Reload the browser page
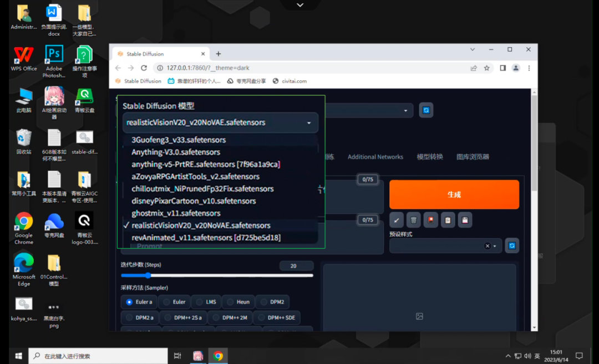The width and height of the screenshot is (599, 364). coord(144,68)
